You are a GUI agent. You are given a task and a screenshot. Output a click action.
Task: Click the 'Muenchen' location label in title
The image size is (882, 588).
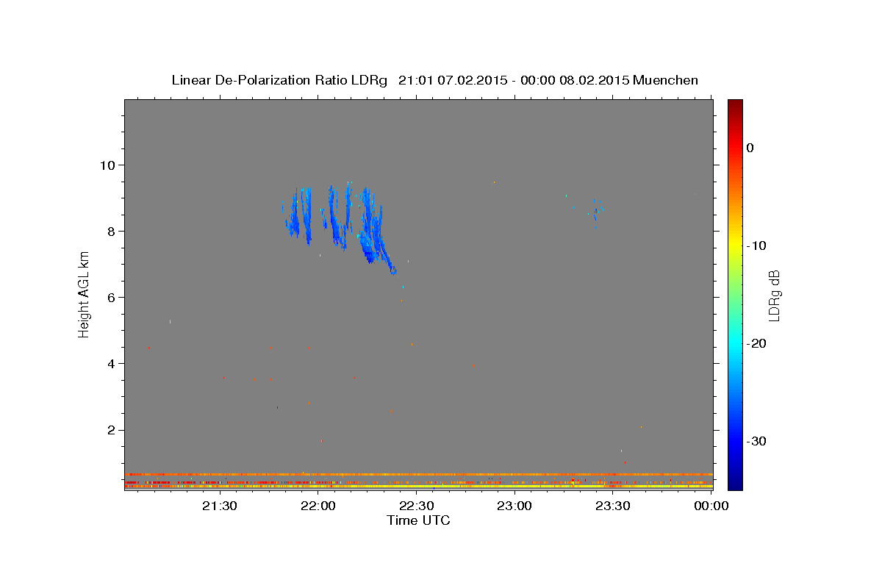[x=665, y=80]
